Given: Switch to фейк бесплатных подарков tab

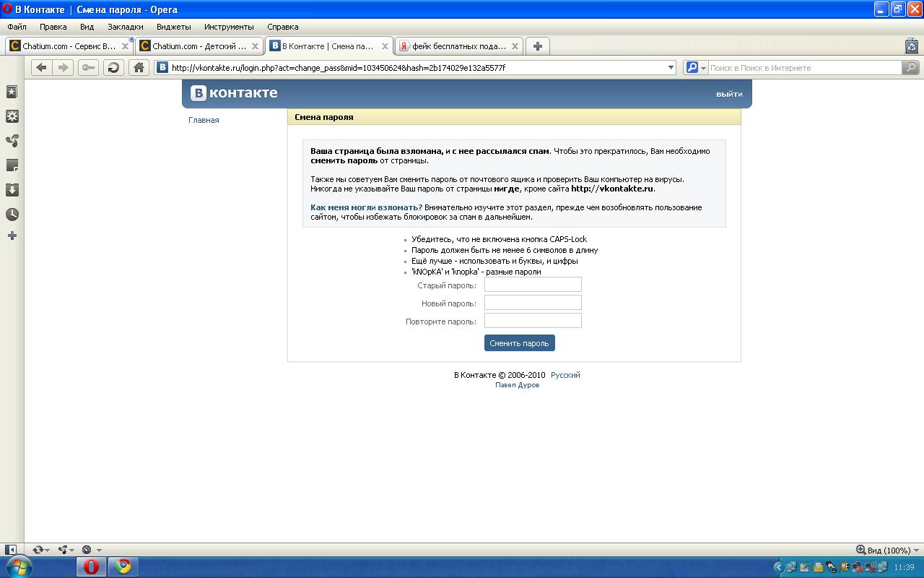Looking at the screenshot, I should click(x=459, y=46).
